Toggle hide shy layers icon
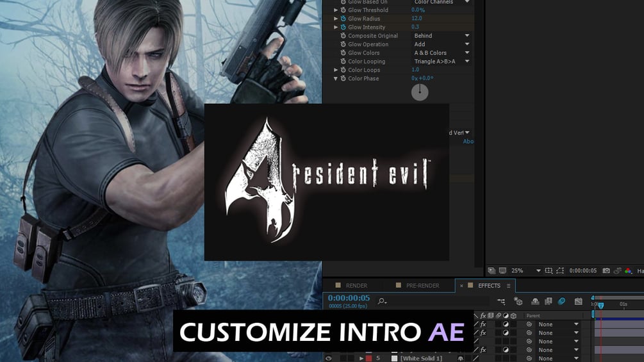Viewport: 644px width, 362px height. [535, 302]
